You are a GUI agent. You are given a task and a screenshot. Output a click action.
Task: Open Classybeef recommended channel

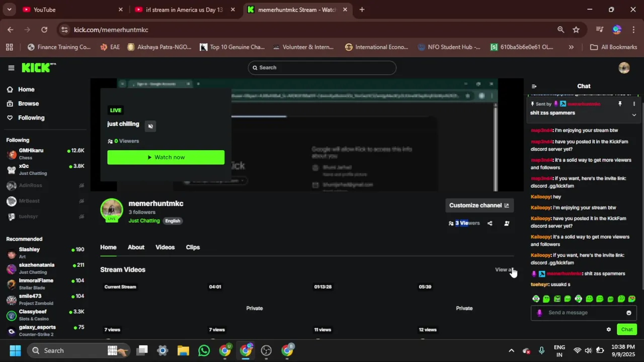click(x=45, y=315)
